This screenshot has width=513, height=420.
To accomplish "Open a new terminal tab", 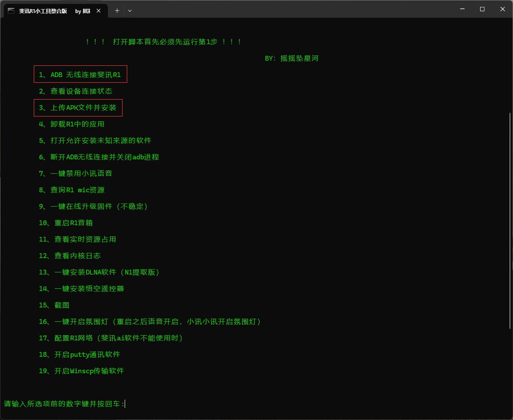I will coord(117,11).
